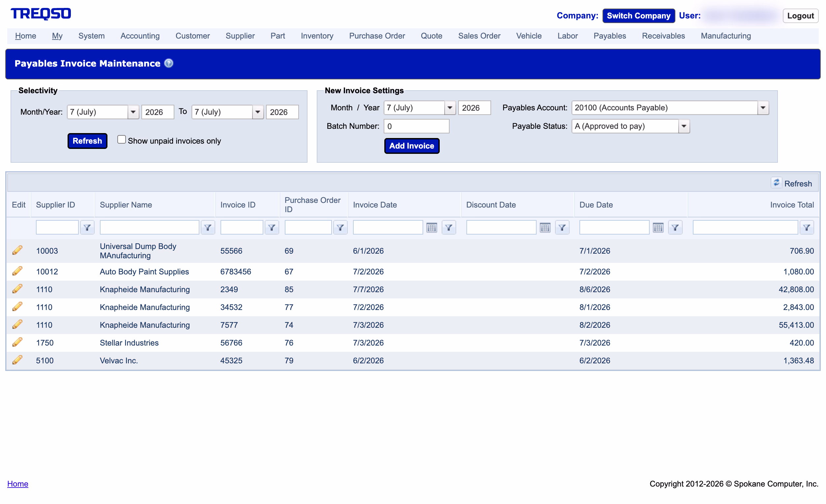The height and width of the screenshot is (504, 826).
Task: Open the Due Date calendar picker
Action: click(658, 228)
